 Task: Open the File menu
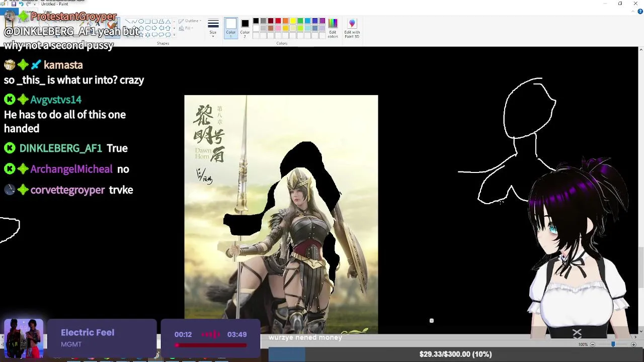9,12
